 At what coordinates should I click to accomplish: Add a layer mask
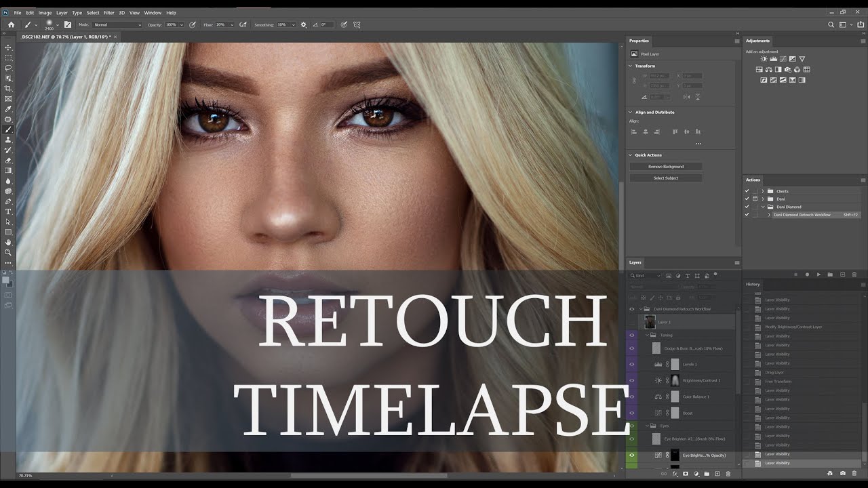coord(686,474)
